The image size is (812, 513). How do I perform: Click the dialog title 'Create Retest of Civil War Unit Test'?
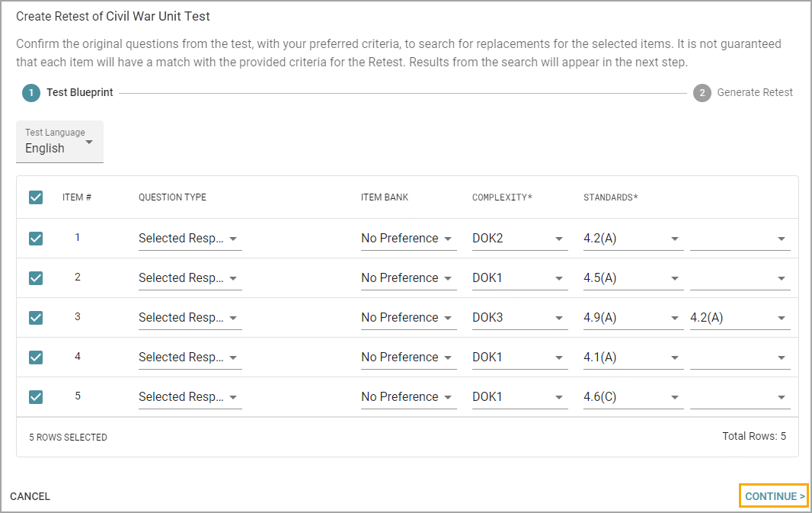tap(113, 17)
